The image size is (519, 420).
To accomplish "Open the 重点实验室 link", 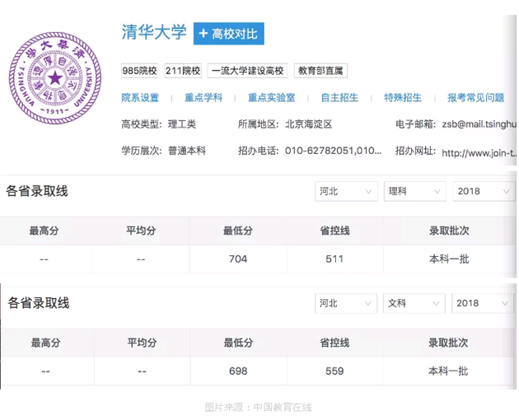I will coord(271,98).
